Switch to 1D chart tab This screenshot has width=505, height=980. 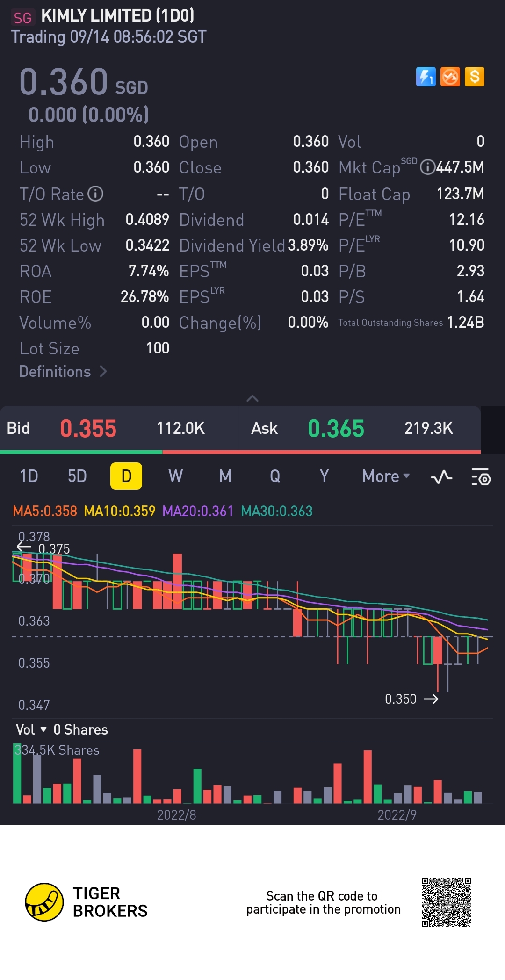tap(29, 476)
